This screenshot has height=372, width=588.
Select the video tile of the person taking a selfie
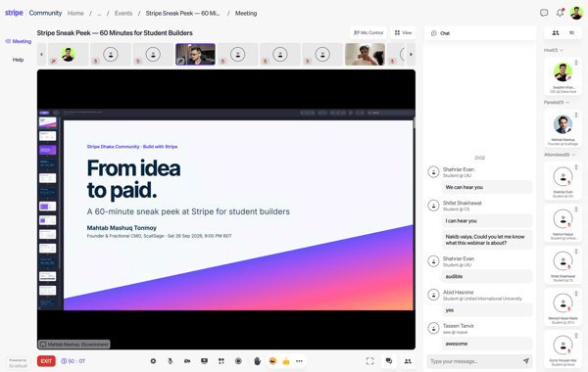tap(365, 54)
